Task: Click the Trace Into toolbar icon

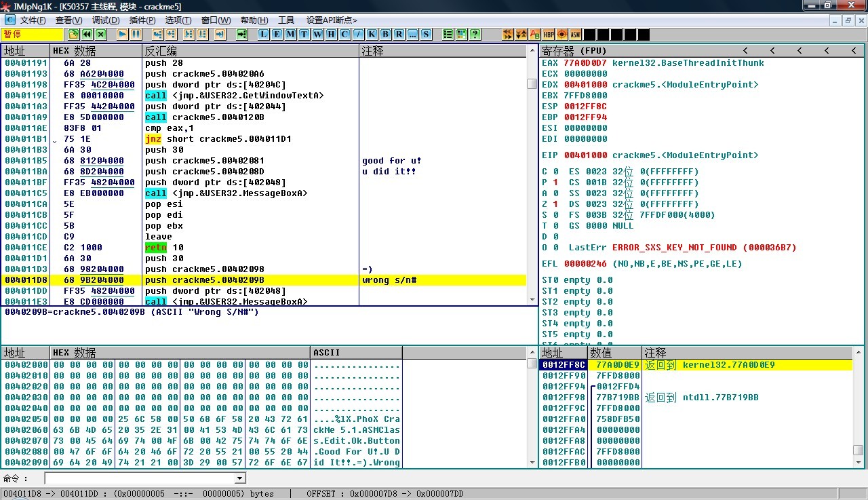Action: [x=189, y=34]
